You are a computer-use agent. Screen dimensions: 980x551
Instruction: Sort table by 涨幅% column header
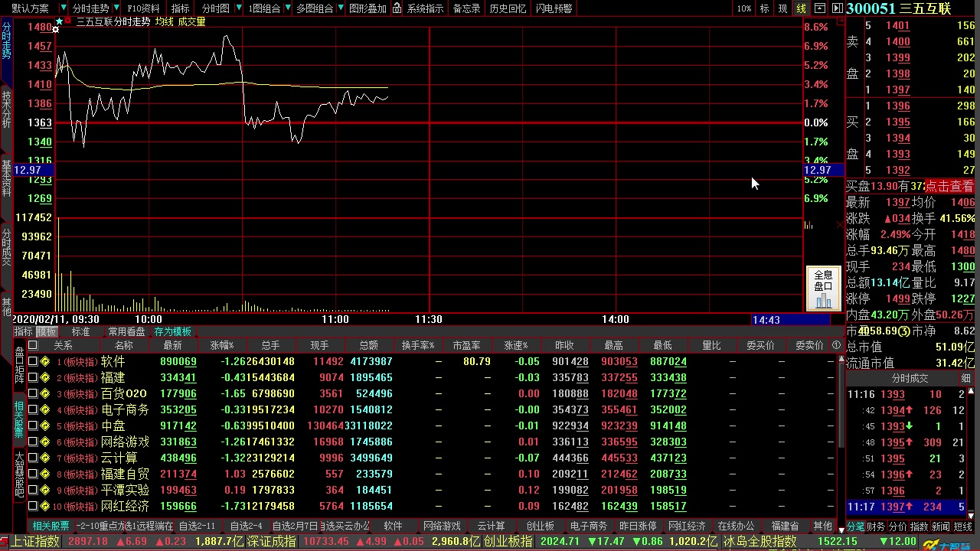pyautogui.click(x=222, y=345)
